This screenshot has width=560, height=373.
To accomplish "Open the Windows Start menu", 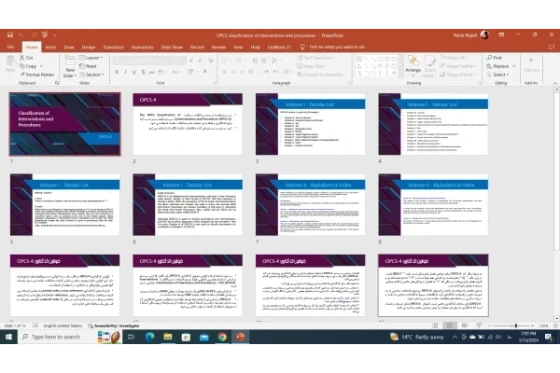I will 9,337.
